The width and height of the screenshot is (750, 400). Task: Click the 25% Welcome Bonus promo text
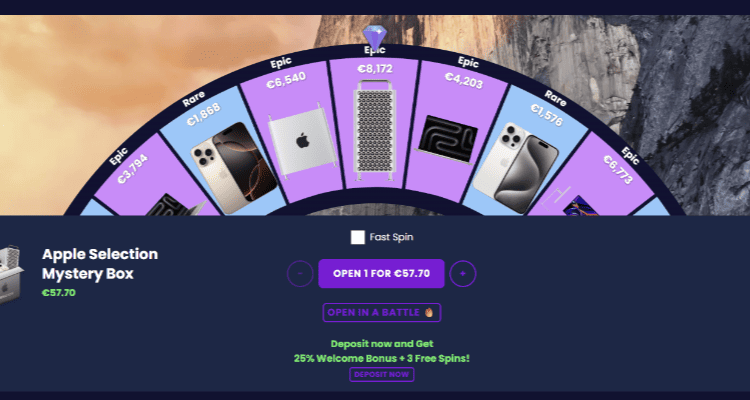pos(381,358)
